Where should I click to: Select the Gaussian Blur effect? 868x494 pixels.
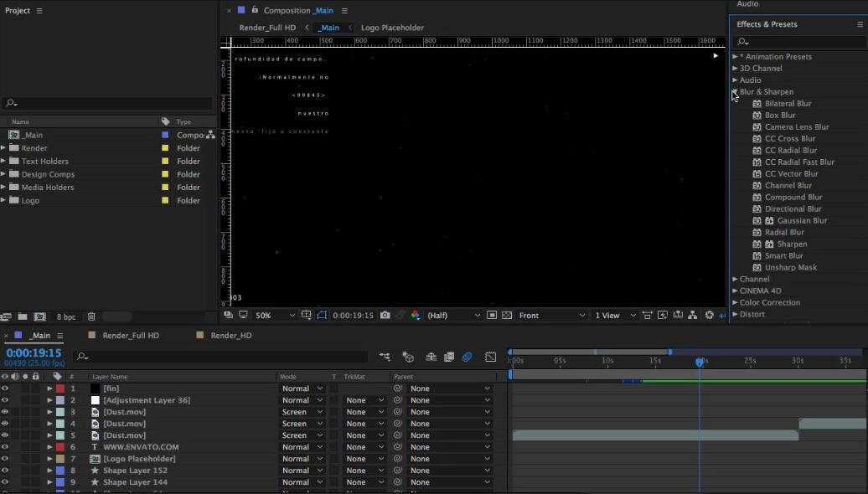[802, 221]
